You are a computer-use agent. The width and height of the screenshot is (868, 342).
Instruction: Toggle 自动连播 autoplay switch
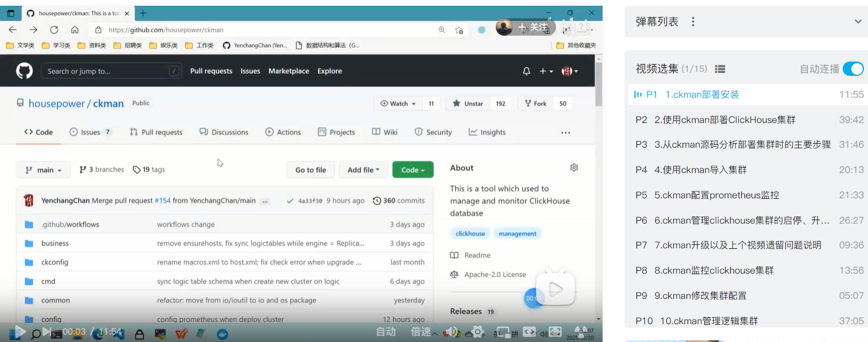(x=853, y=69)
